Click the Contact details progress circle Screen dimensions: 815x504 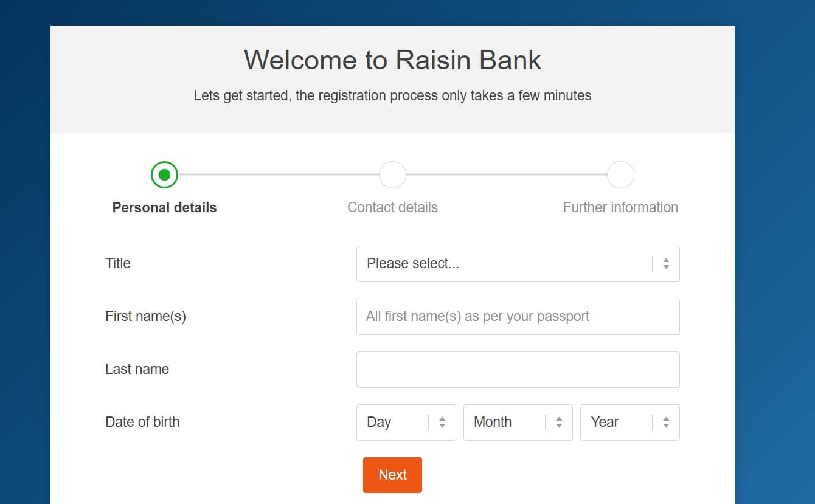392,174
